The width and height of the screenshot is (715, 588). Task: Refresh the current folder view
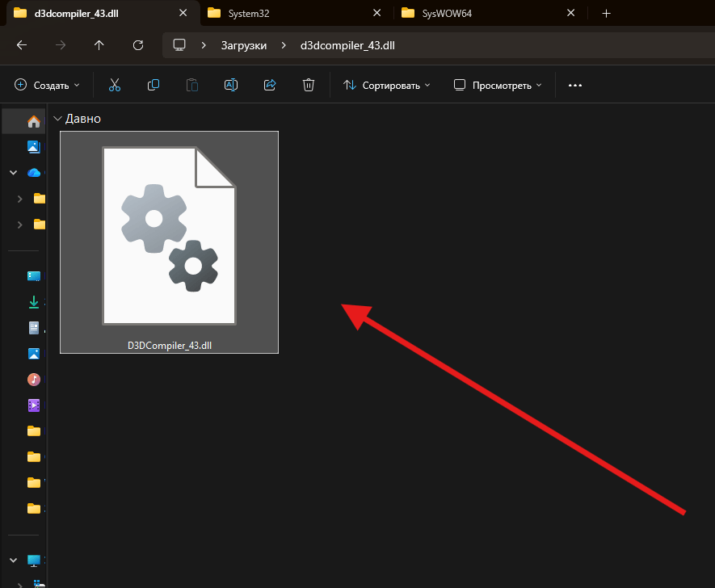(x=138, y=45)
